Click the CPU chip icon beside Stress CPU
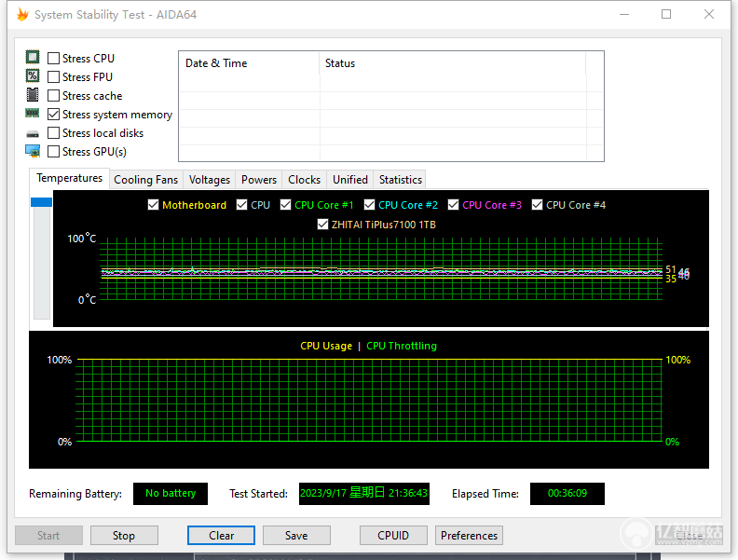This screenshot has height=560, width=738. pos(33,58)
